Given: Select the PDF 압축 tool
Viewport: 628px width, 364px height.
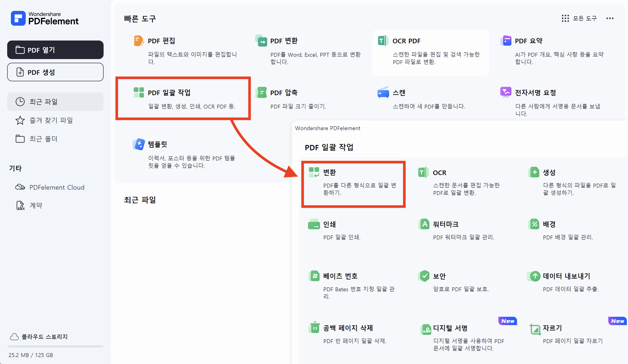Looking at the screenshot, I should pyautogui.click(x=284, y=92).
